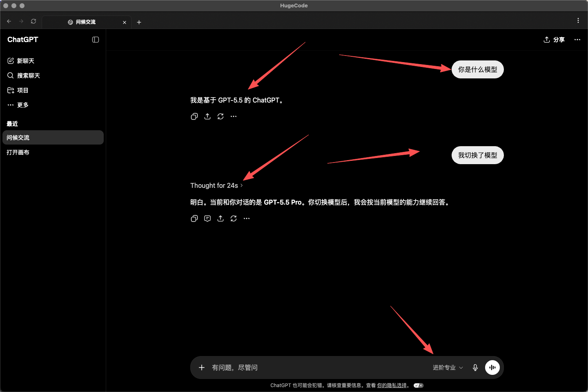
Task: Regenerate the GPT-5.5 Pro reply
Action: [234, 218]
